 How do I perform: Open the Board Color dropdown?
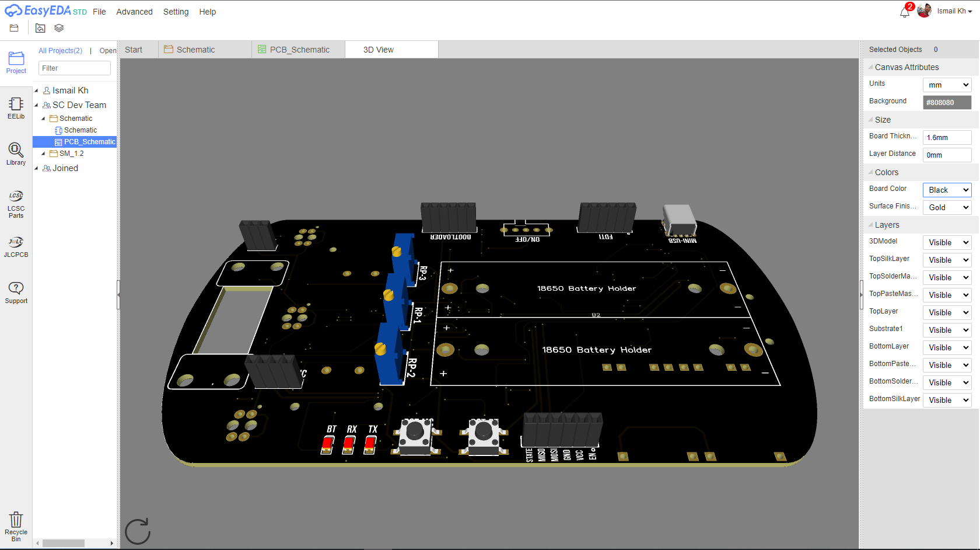point(946,189)
